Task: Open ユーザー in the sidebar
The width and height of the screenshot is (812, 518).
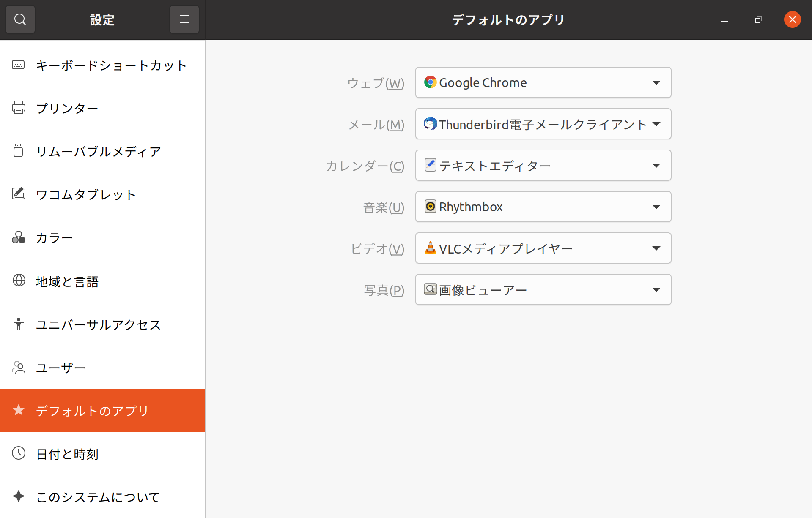Action: [x=102, y=368]
